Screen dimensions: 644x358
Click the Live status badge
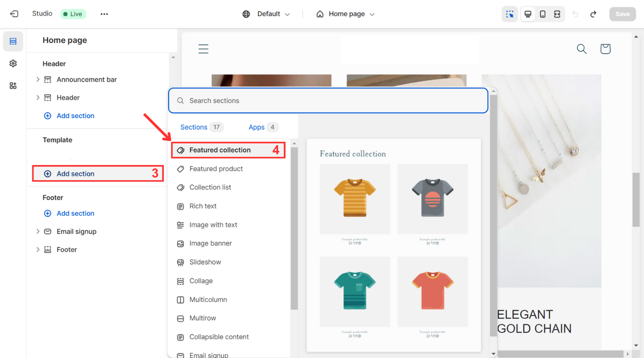click(73, 14)
